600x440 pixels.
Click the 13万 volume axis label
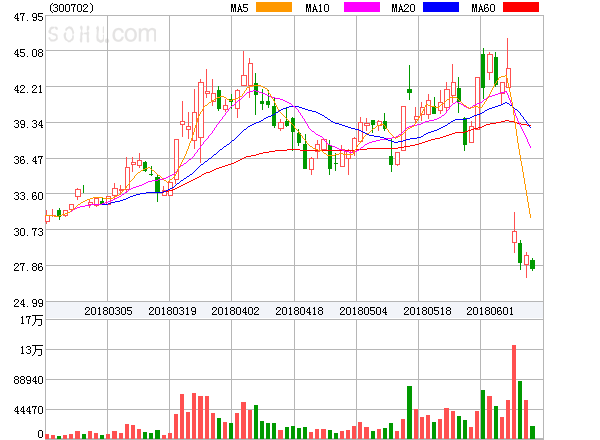pos(32,350)
